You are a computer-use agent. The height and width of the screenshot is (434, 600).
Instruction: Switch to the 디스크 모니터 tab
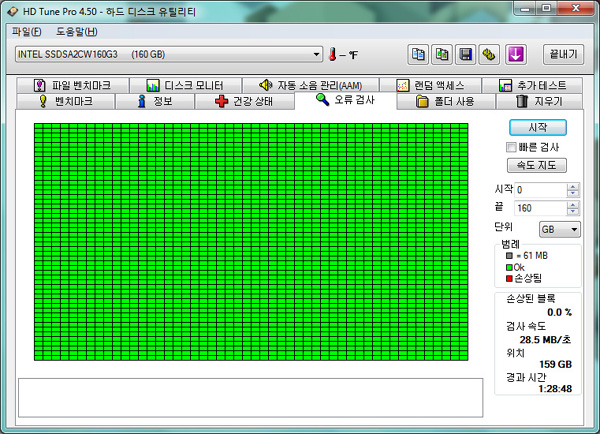click(185, 85)
